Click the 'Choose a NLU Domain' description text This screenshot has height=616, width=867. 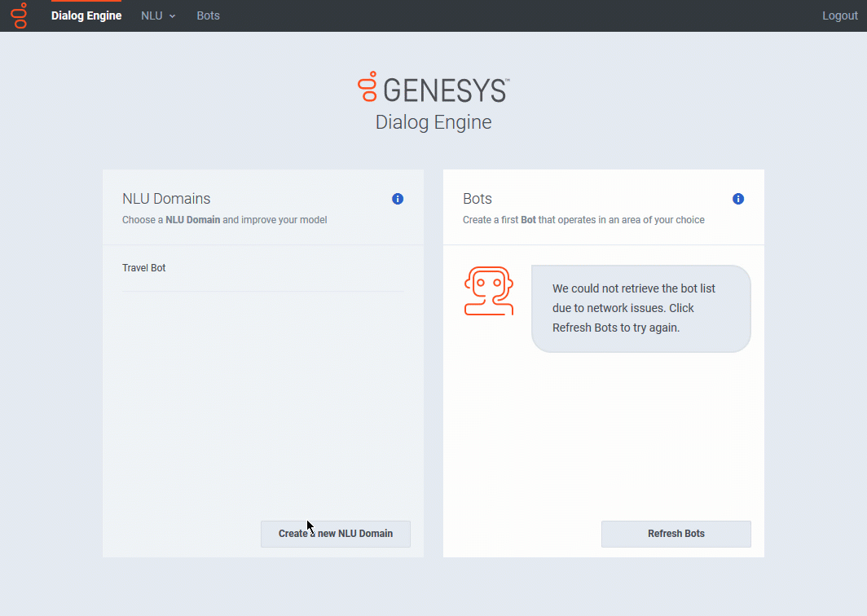225,220
